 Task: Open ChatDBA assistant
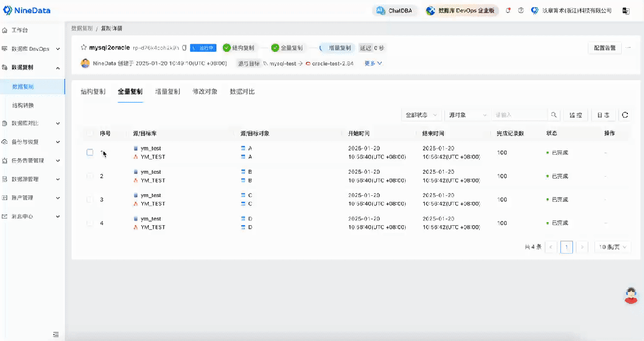point(395,11)
